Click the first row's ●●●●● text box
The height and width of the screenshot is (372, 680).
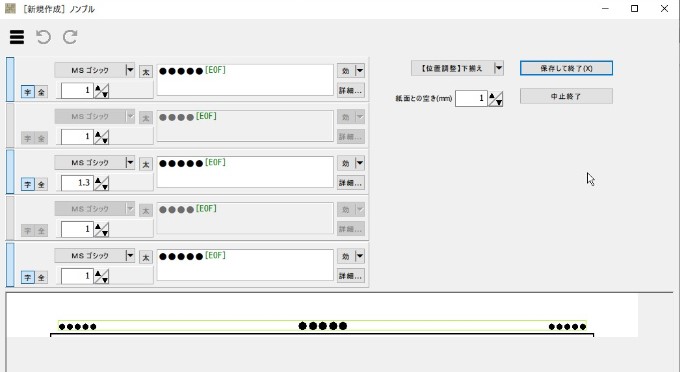(x=245, y=80)
